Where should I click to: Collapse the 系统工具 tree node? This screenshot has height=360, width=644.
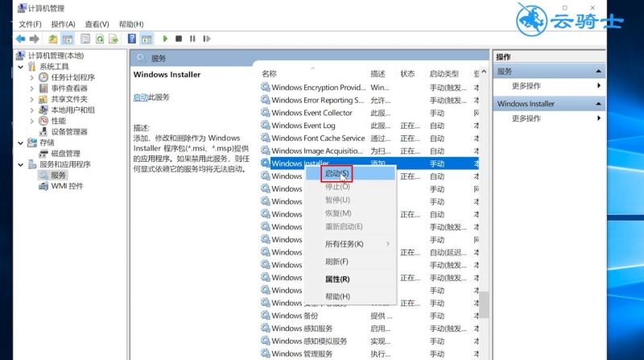[x=21, y=67]
